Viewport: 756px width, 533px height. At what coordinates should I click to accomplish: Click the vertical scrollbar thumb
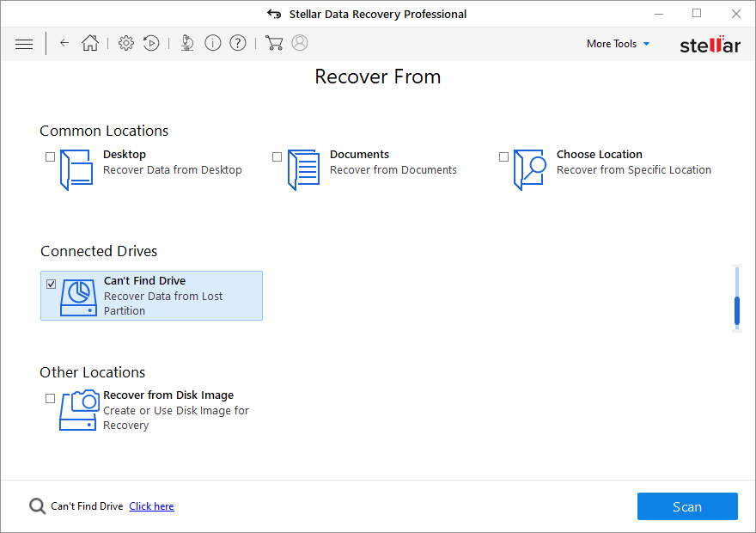click(737, 310)
